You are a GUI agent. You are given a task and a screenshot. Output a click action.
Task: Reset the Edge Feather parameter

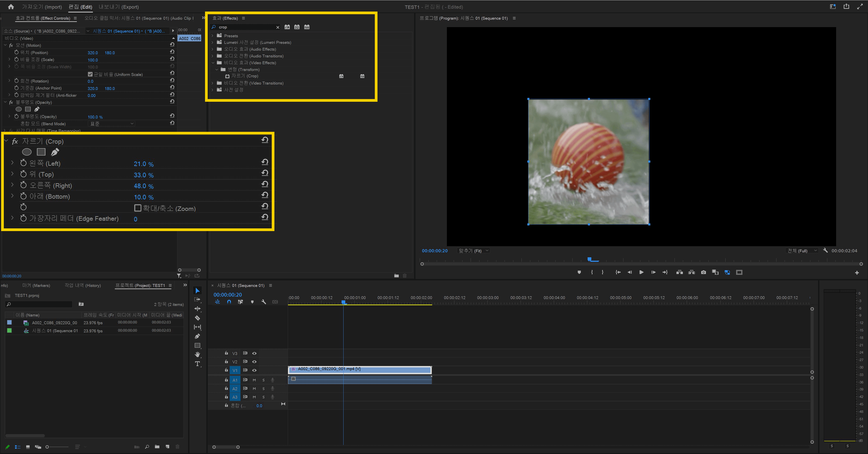point(265,218)
